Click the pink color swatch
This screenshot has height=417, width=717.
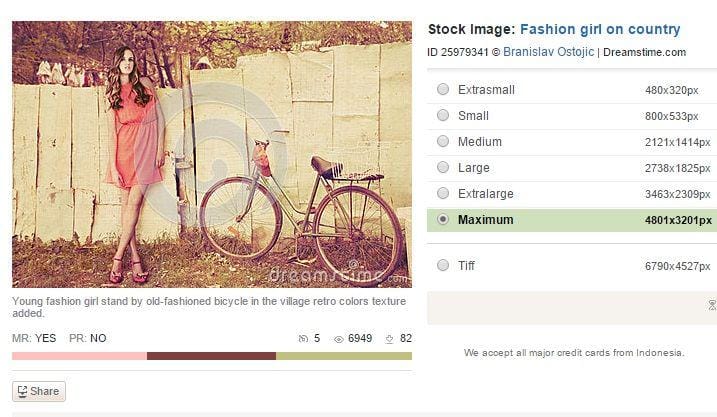click(79, 356)
